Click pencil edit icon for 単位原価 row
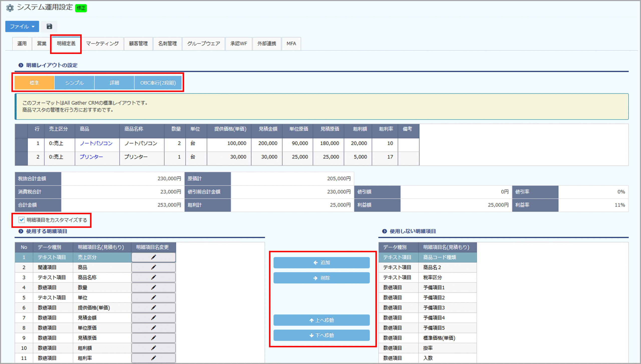Viewport: 641px width, 364px height. point(153,328)
